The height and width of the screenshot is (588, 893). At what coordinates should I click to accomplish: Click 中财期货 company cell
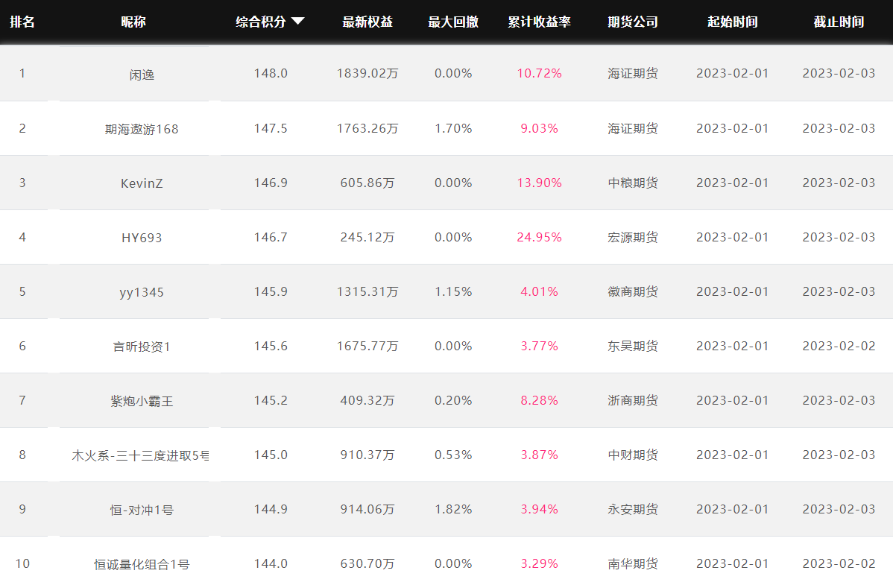(633, 455)
